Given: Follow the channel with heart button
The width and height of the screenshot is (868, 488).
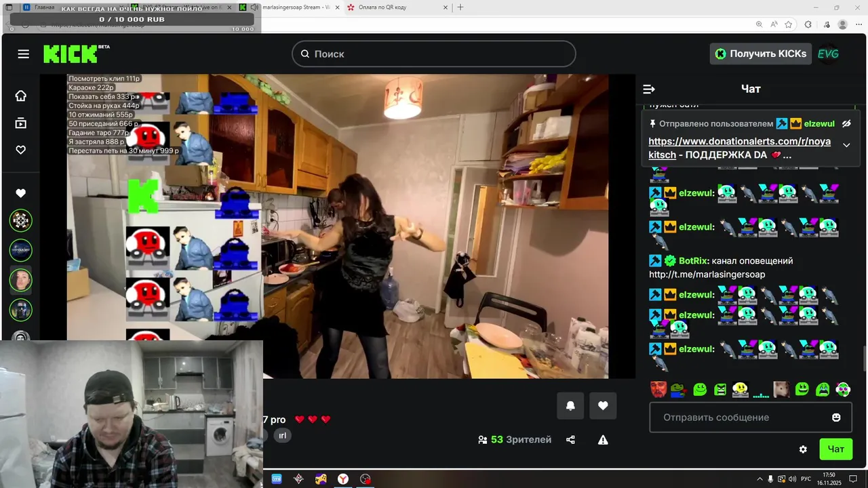Looking at the screenshot, I should [603, 406].
